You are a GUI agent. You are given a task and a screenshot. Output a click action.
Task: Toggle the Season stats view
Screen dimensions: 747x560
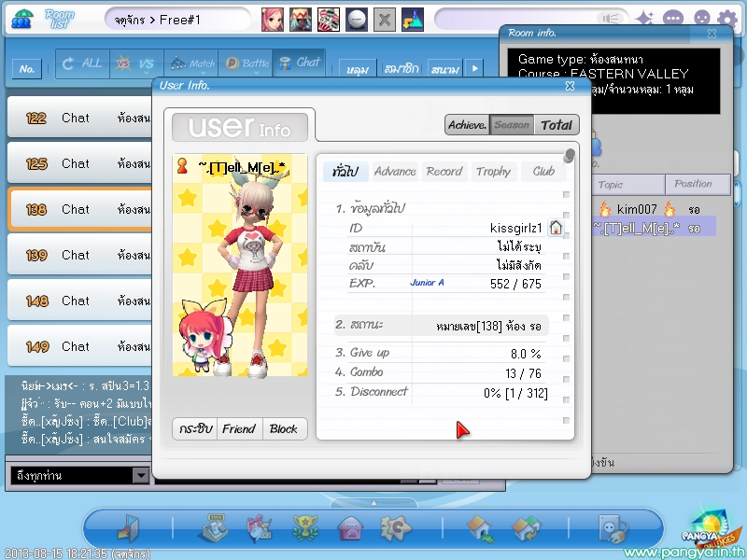[512, 125]
